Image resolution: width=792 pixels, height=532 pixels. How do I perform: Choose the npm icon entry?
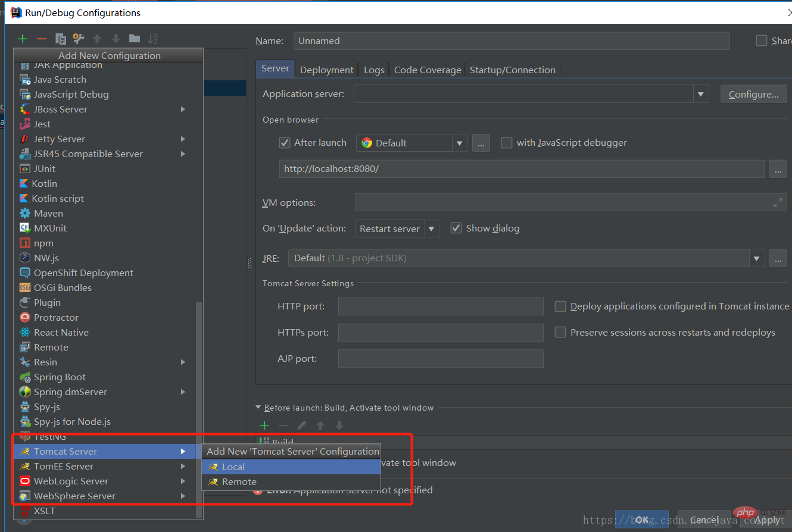coord(25,243)
